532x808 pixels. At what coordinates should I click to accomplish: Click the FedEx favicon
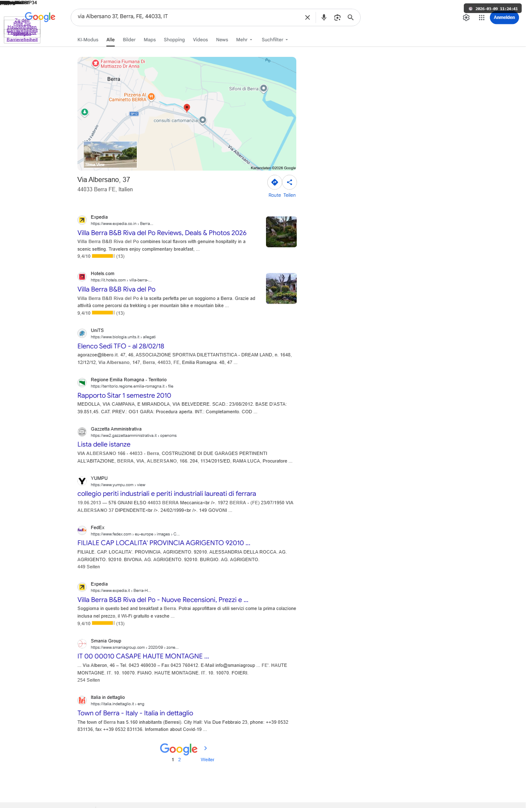[x=82, y=530]
